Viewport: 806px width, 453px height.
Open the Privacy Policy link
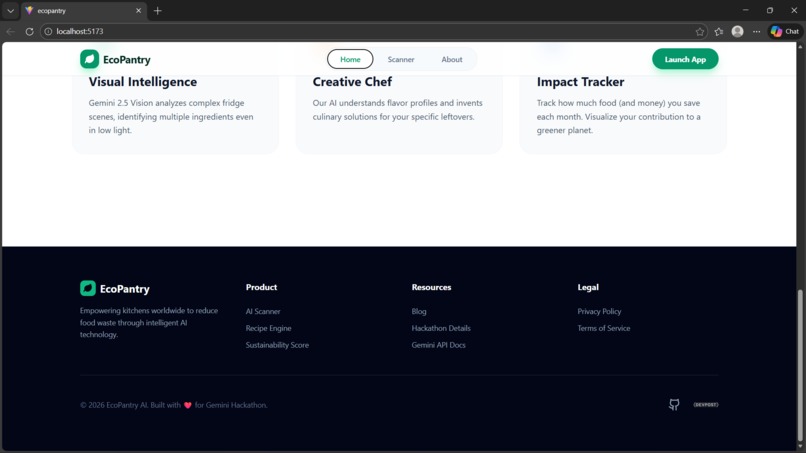599,311
